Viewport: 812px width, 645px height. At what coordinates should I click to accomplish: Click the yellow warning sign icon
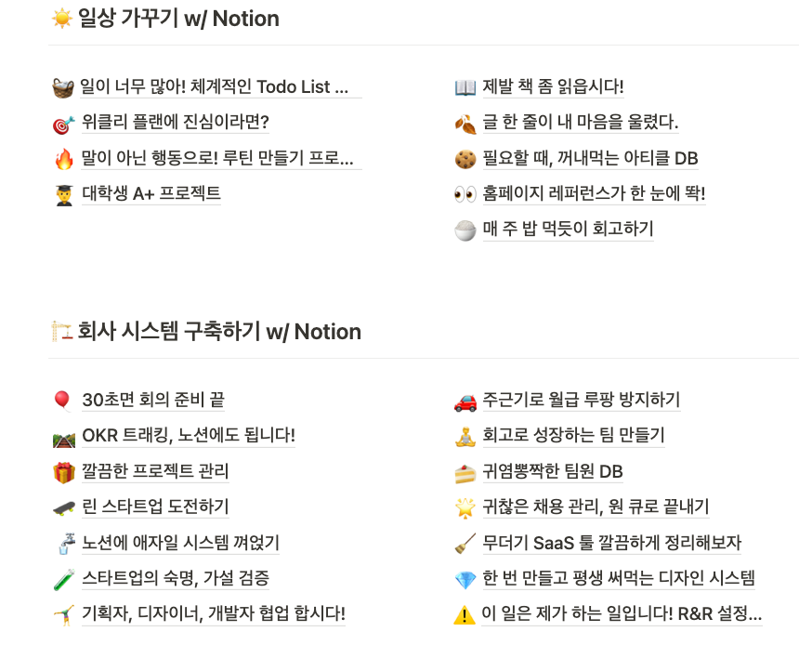[x=465, y=614]
